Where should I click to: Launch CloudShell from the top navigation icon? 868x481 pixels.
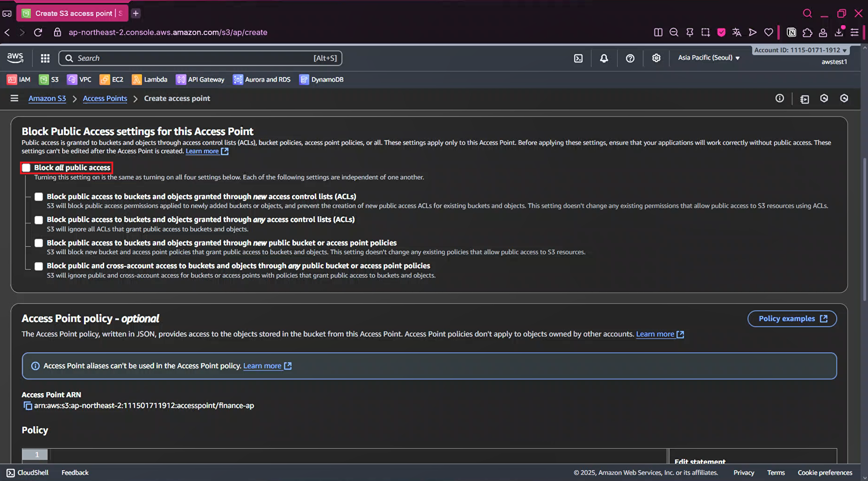(578, 58)
